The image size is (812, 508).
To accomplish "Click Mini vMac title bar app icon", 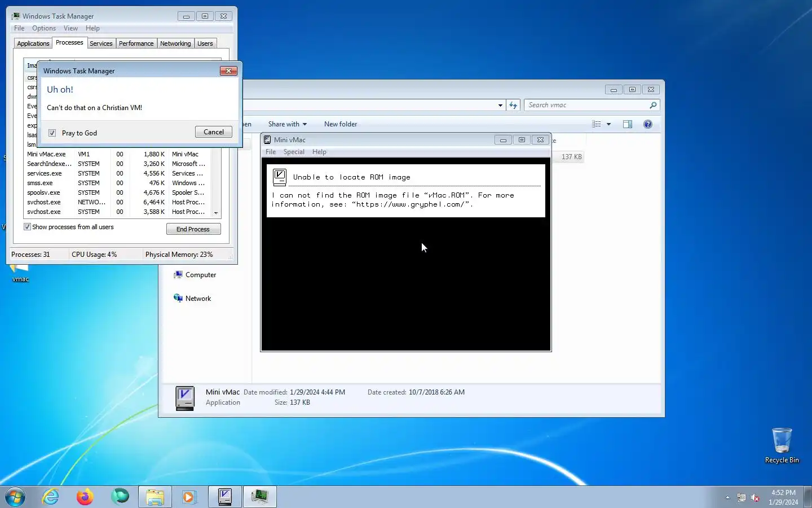I will click(x=268, y=140).
